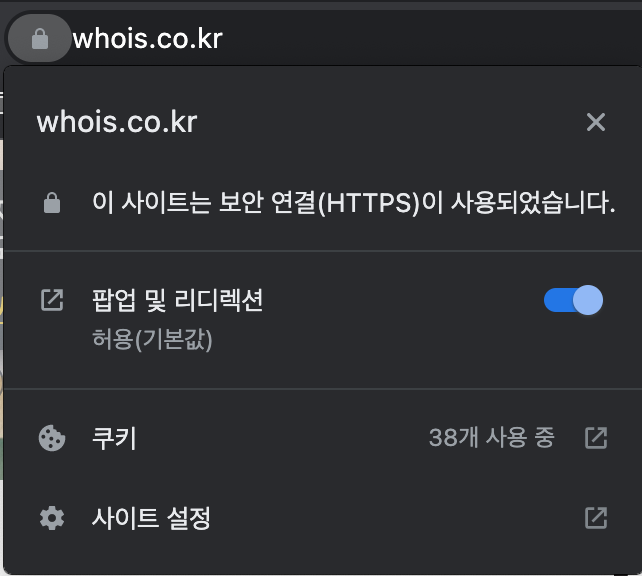Click the whois.co.kr heading in the popup

coord(117,122)
